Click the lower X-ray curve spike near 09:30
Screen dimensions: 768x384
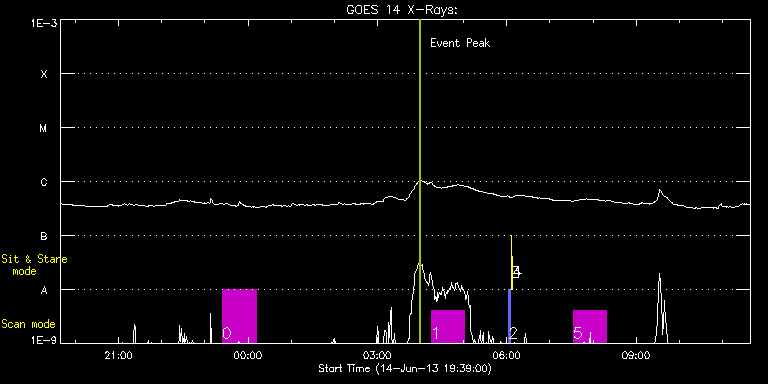coord(660,308)
